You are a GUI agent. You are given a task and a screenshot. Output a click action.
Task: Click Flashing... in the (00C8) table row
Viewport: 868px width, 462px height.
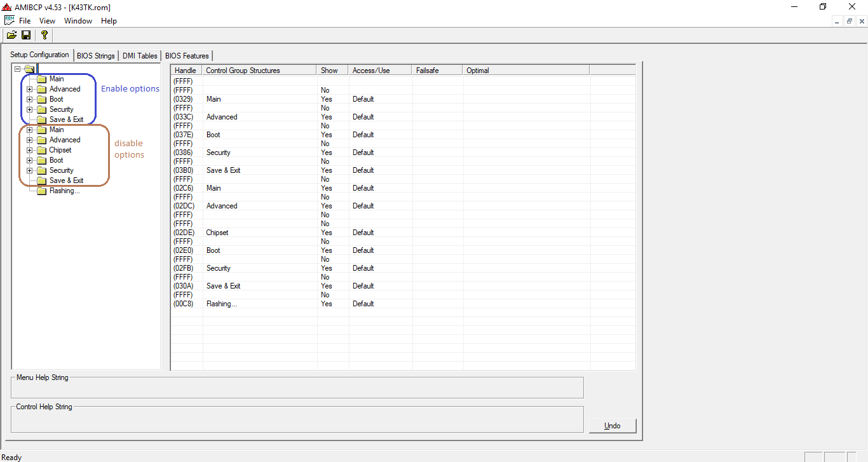point(221,304)
